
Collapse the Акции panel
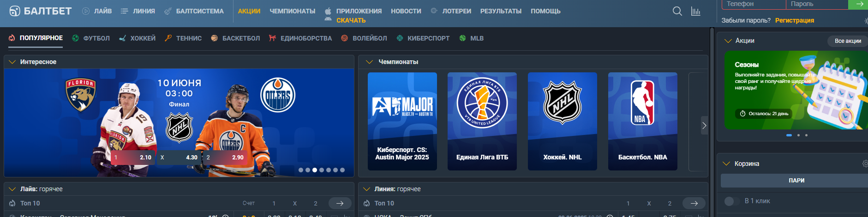pyautogui.click(x=728, y=41)
